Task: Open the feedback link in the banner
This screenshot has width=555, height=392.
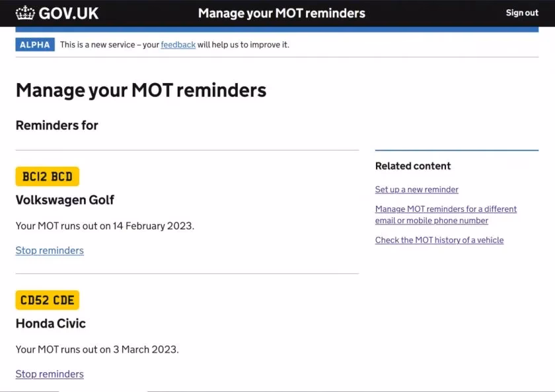Action: pyautogui.click(x=178, y=45)
